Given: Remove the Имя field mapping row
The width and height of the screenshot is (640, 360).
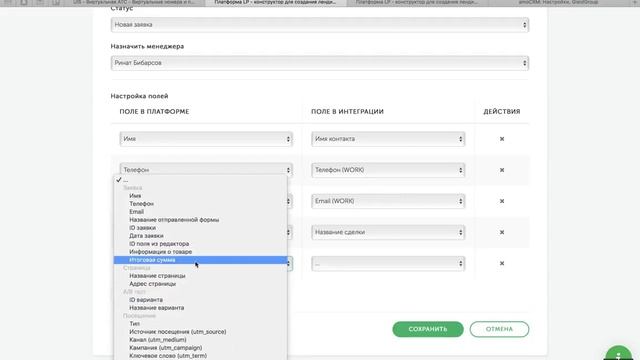Looking at the screenshot, I should pos(502,139).
